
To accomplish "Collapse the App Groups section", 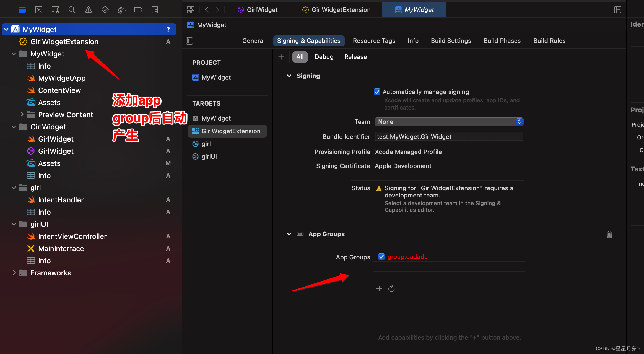I will pos(289,234).
